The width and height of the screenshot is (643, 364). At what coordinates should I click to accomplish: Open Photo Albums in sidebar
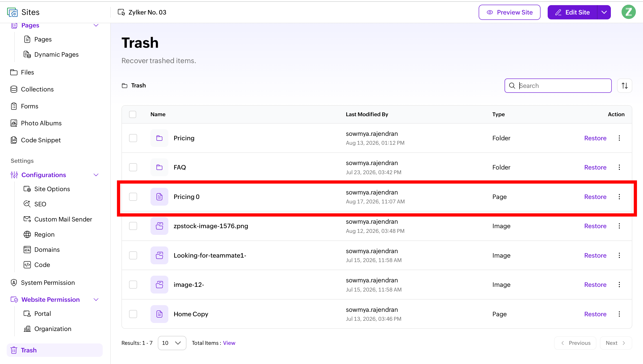point(36,123)
